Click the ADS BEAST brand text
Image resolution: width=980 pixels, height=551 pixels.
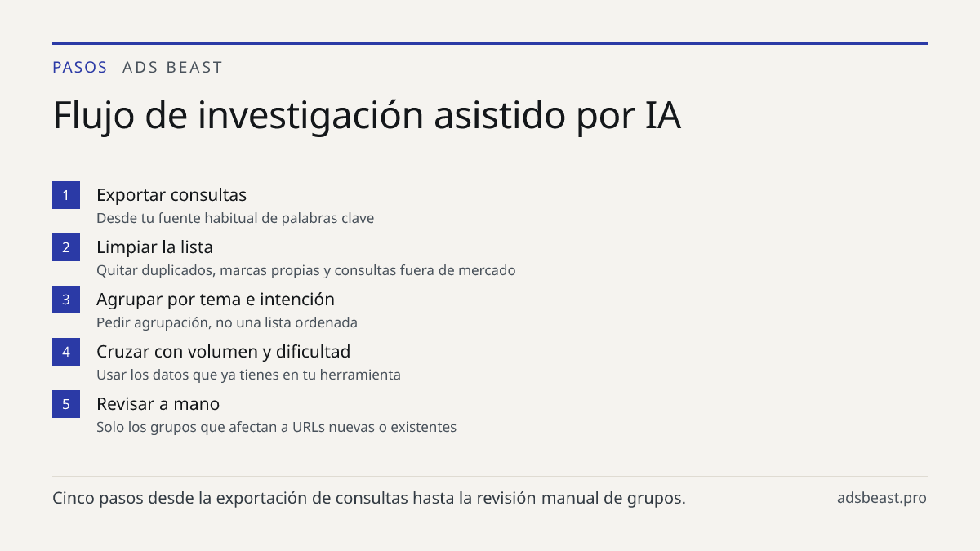click(x=172, y=68)
